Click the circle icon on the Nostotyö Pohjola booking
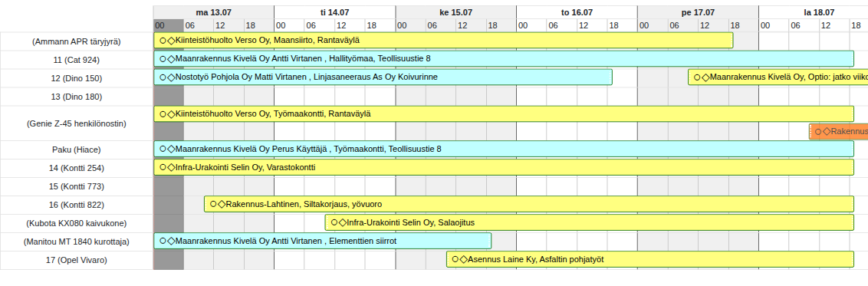 (x=163, y=77)
